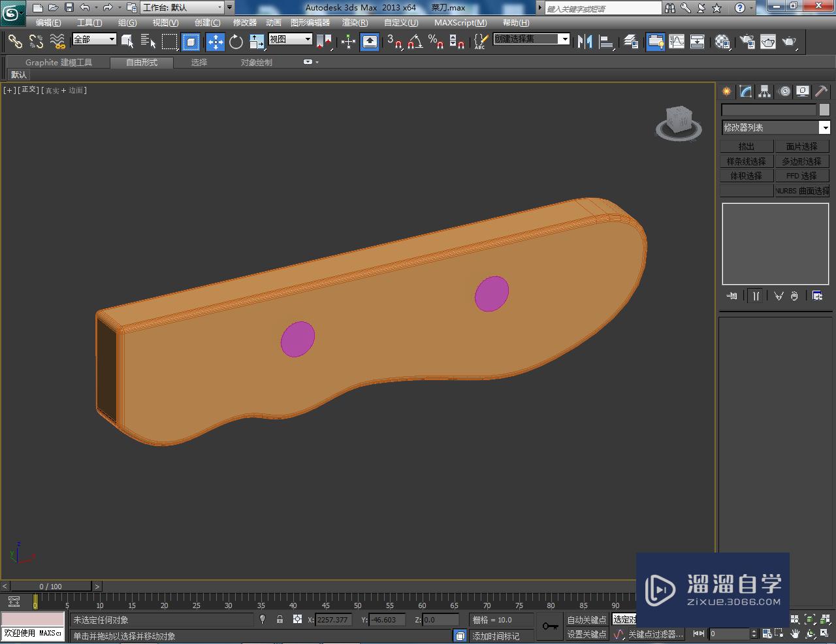
Task: Open the Display command panel
Action: coord(803,91)
